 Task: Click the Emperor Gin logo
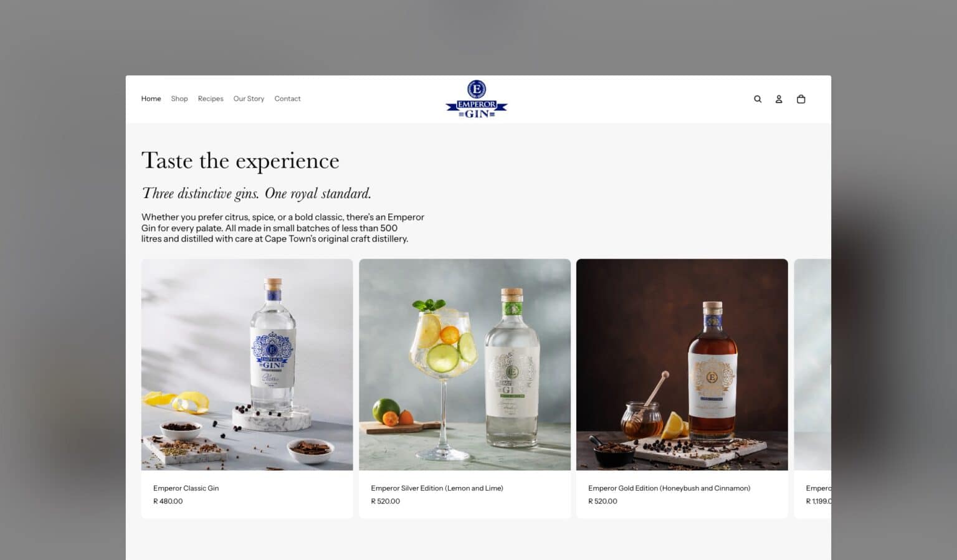coord(477,99)
